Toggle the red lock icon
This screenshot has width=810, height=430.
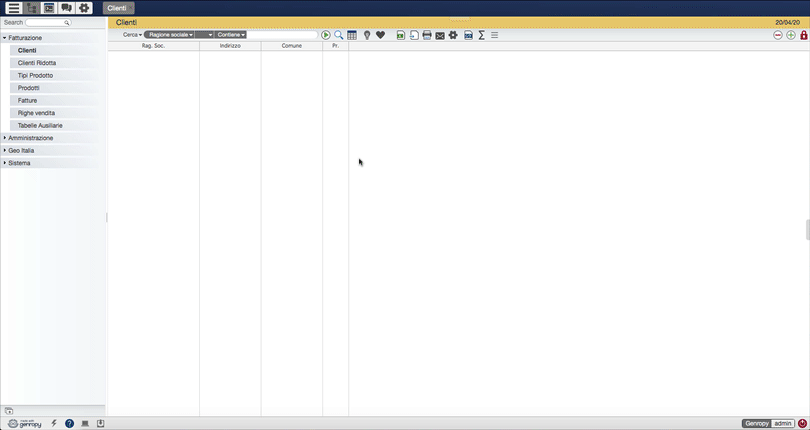coord(804,35)
